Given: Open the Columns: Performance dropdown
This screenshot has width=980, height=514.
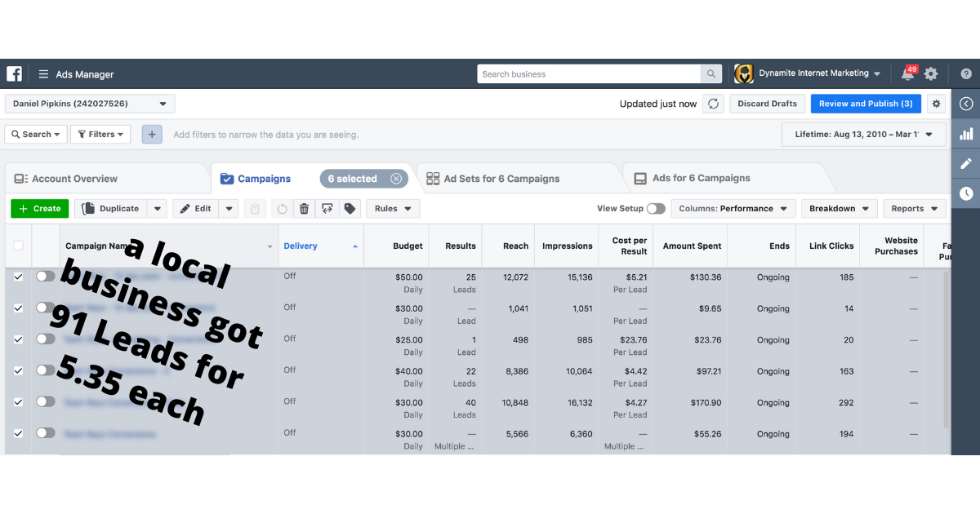Looking at the screenshot, I should 733,209.
